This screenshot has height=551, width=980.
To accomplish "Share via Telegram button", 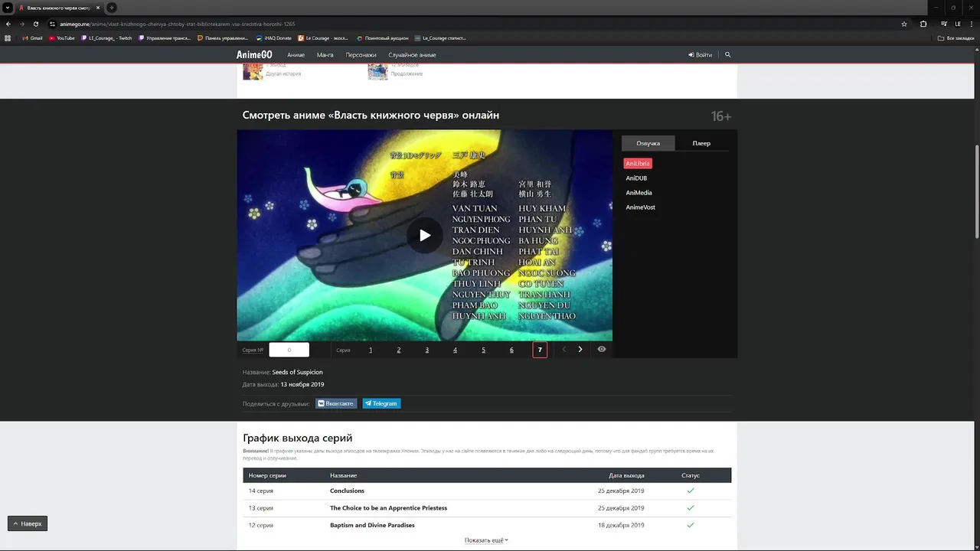I will [381, 403].
